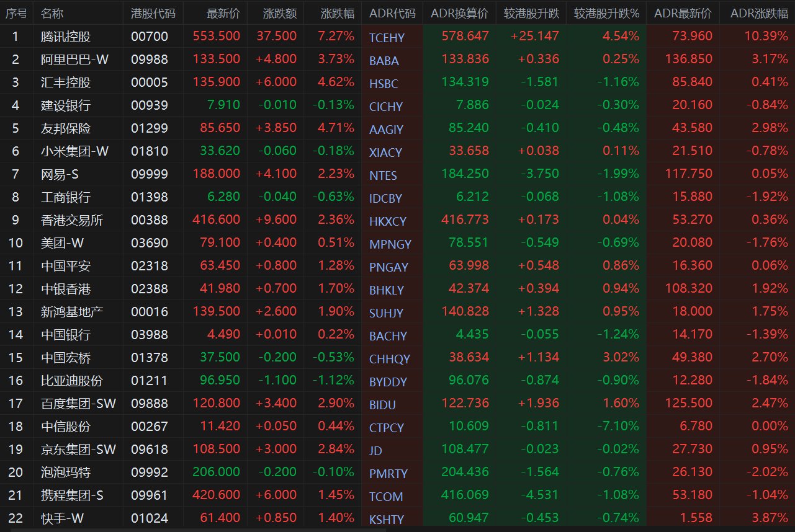This screenshot has width=795, height=532.
Task: Select the IDCBY ADR code
Action: coord(385,198)
